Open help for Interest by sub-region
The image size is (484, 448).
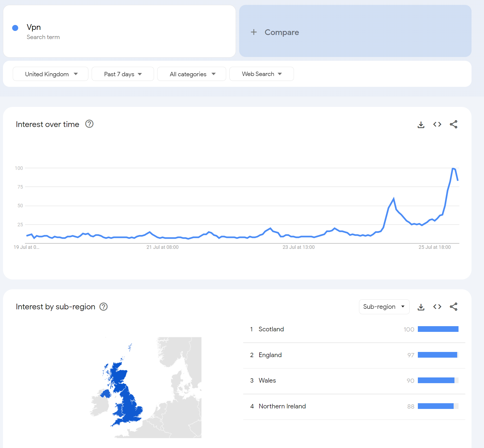click(x=104, y=307)
